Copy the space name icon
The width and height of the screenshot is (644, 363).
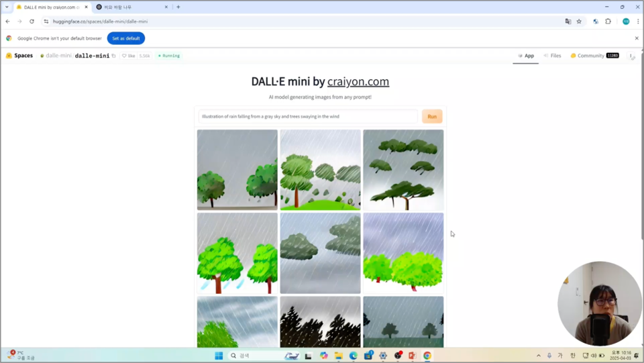point(114,56)
